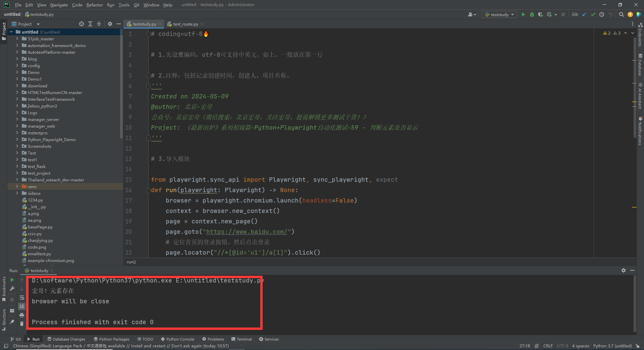Rerun teststudy in the Run panel
The height and width of the screenshot is (350, 644).
pos(12,280)
